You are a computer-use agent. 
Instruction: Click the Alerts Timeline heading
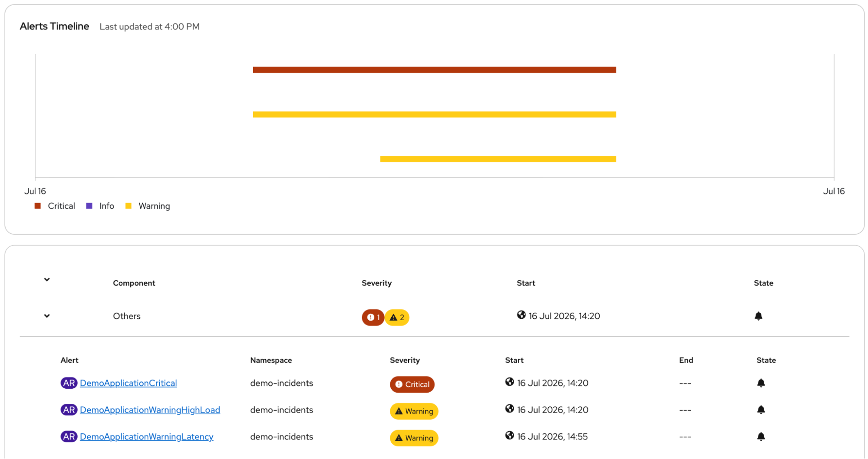(54, 26)
